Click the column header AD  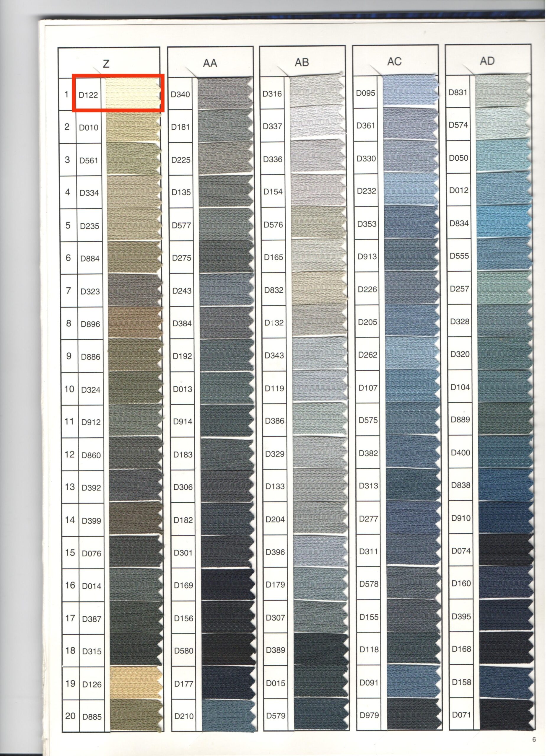pos(487,61)
